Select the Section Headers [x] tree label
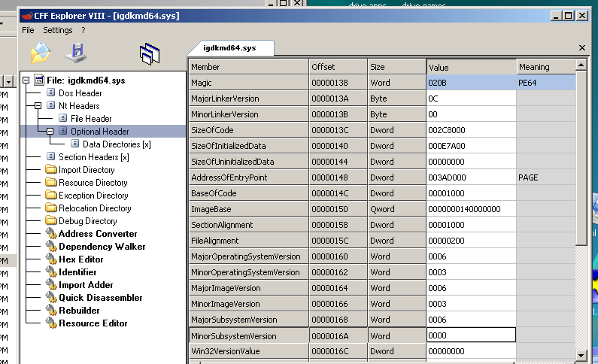This screenshot has width=598, height=364. tap(94, 157)
